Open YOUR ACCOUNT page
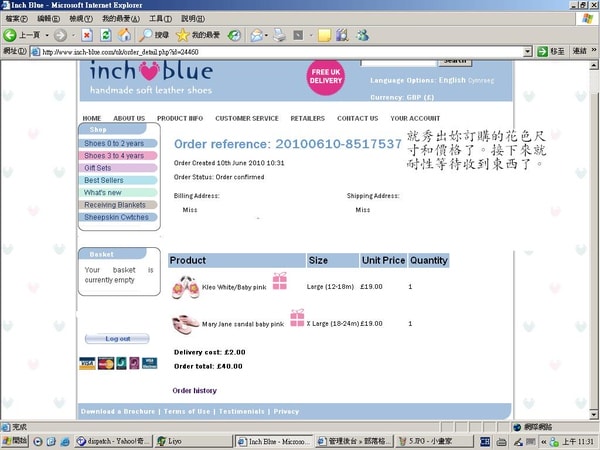This screenshot has width=600, height=450. tap(415, 118)
